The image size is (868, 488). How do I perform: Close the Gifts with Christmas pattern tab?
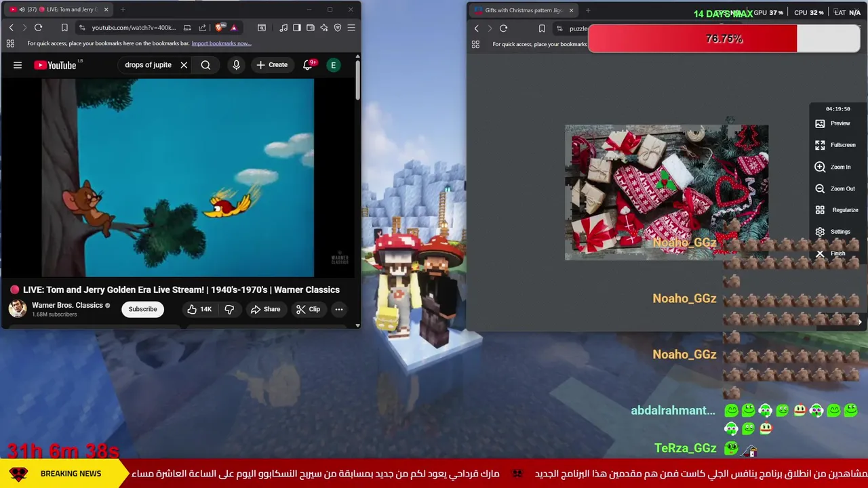571,10
